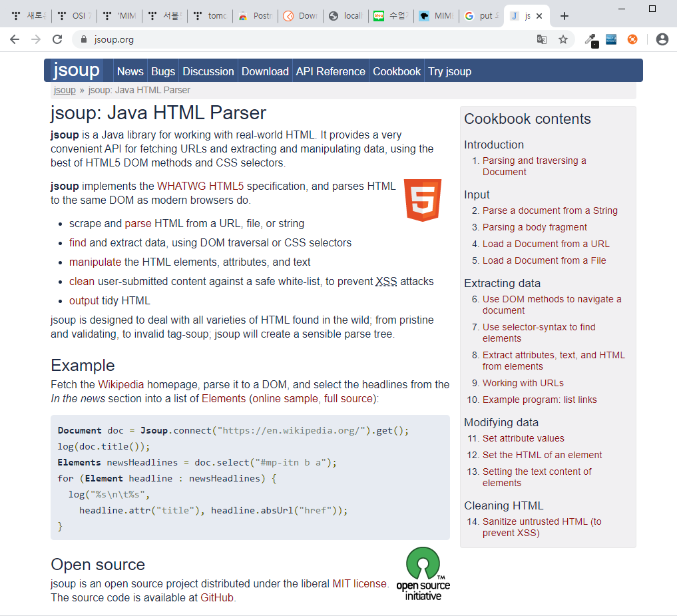Follow the manipulate link
Viewport: 677px width, 616px height.
click(95, 262)
